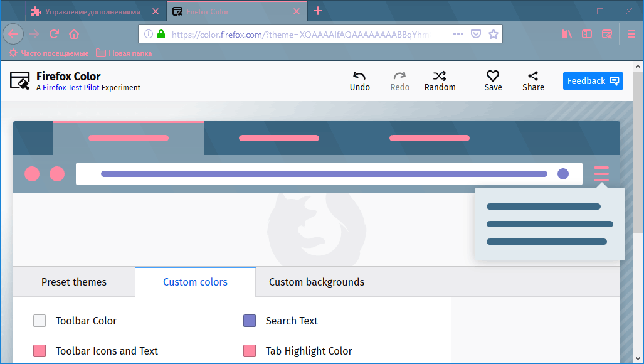The height and width of the screenshot is (364, 644).
Task: Open page actions three-dots menu
Action: click(x=458, y=34)
